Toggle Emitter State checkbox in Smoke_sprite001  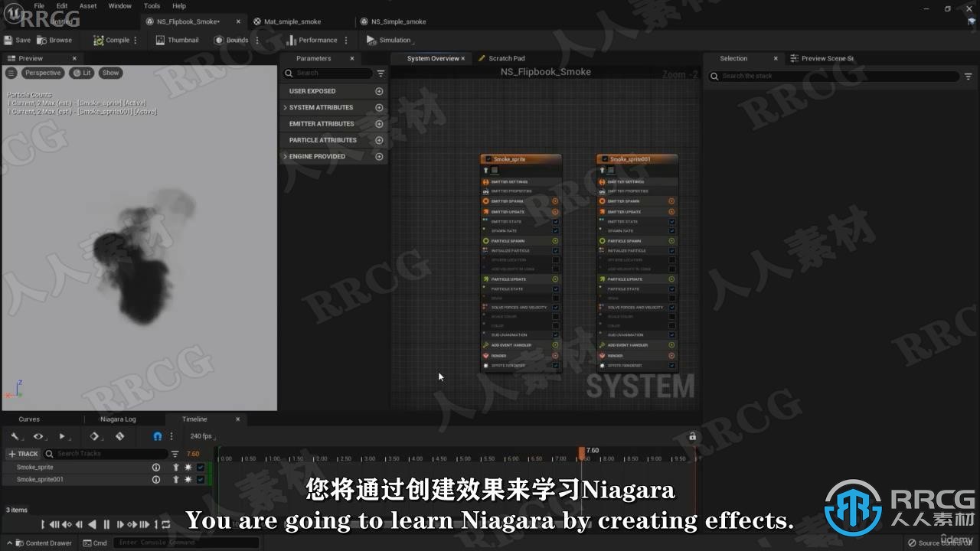(x=671, y=221)
